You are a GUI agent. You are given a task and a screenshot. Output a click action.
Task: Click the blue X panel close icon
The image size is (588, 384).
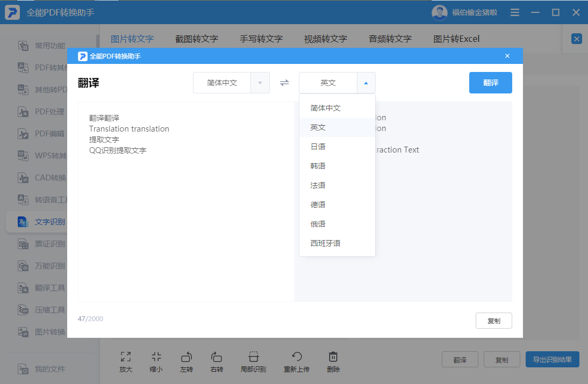coord(576,39)
